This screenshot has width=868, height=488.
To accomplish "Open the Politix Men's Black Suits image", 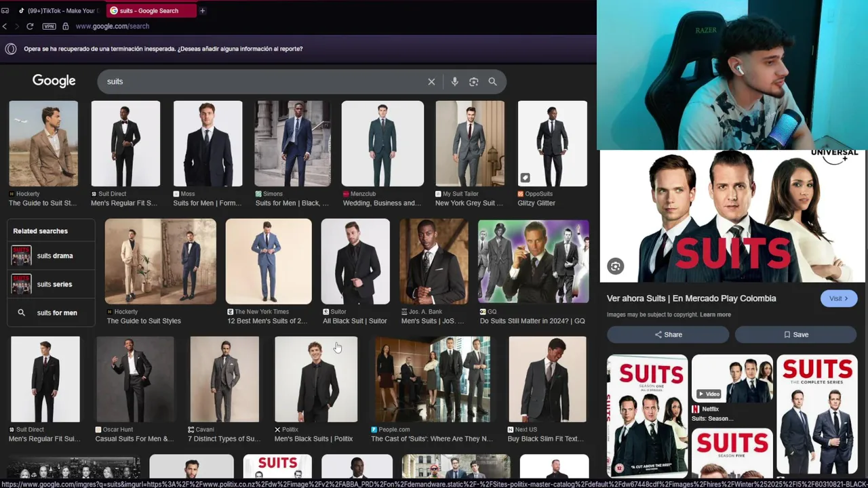I will pyautogui.click(x=316, y=380).
